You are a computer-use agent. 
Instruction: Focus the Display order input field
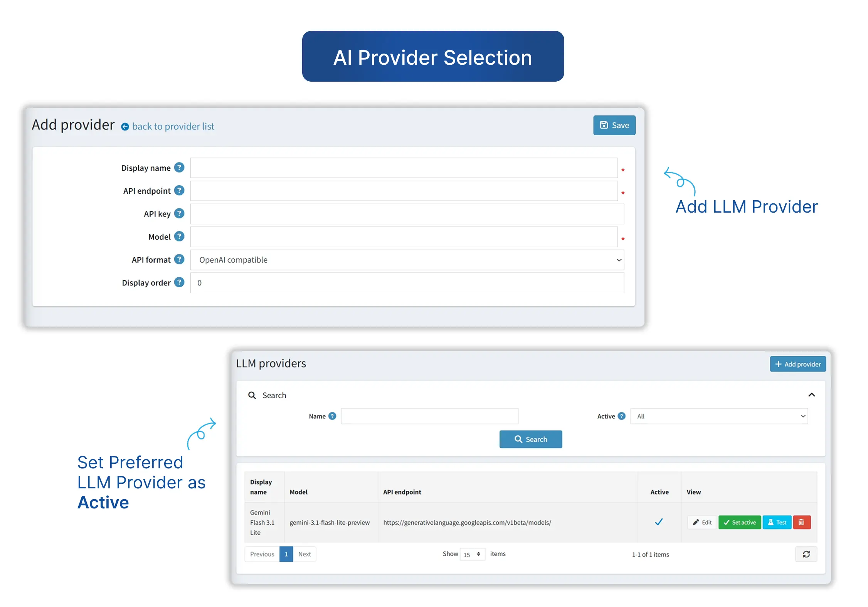click(x=407, y=283)
